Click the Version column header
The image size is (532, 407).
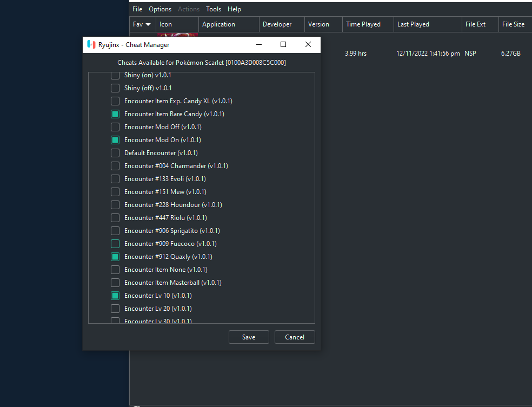click(x=324, y=24)
